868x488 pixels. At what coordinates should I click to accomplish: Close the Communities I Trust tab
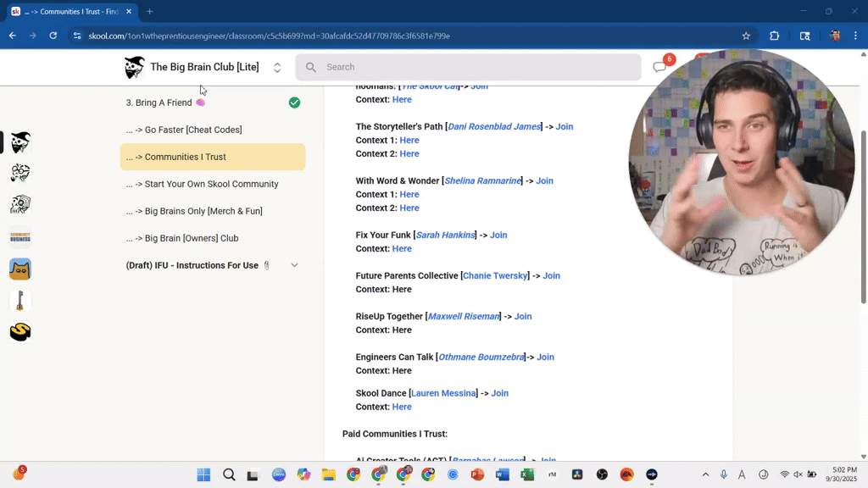tap(129, 11)
